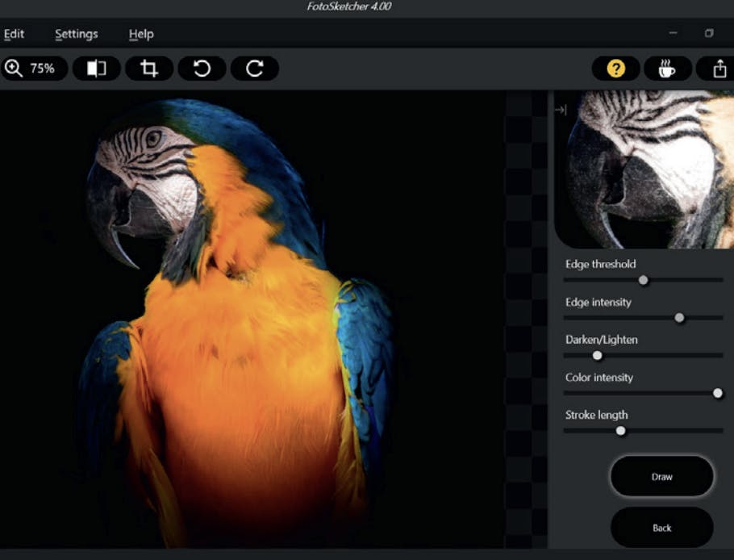Select the crop tool icon
The width and height of the screenshot is (734, 560).
pyautogui.click(x=149, y=69)
